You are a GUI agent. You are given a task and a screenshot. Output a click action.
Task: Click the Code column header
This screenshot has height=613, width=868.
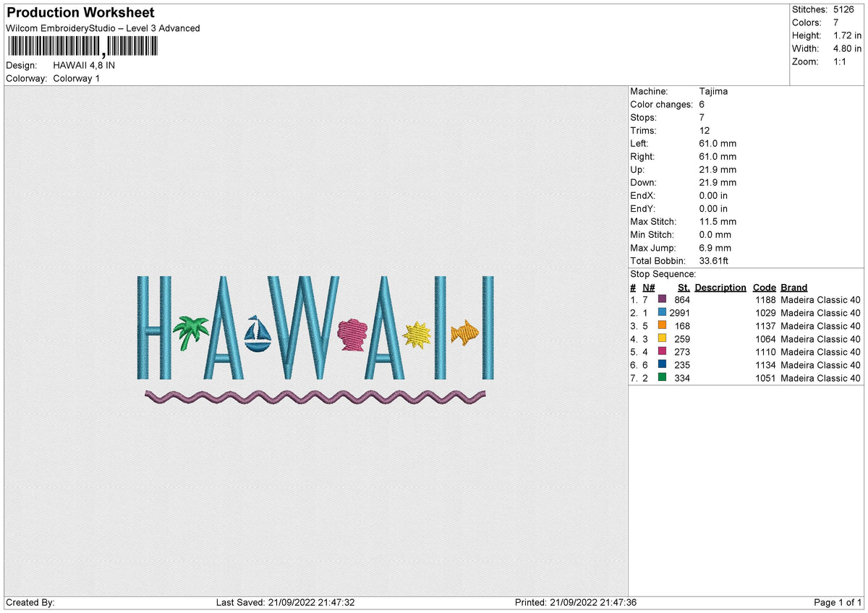[x=764, y=288]
